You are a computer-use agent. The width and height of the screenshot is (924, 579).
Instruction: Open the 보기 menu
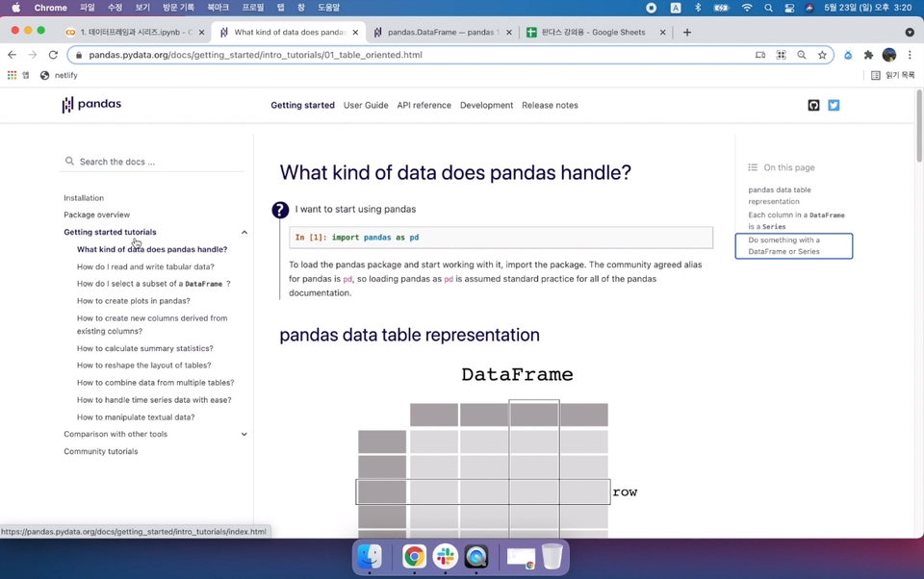[x=142, y=8]
